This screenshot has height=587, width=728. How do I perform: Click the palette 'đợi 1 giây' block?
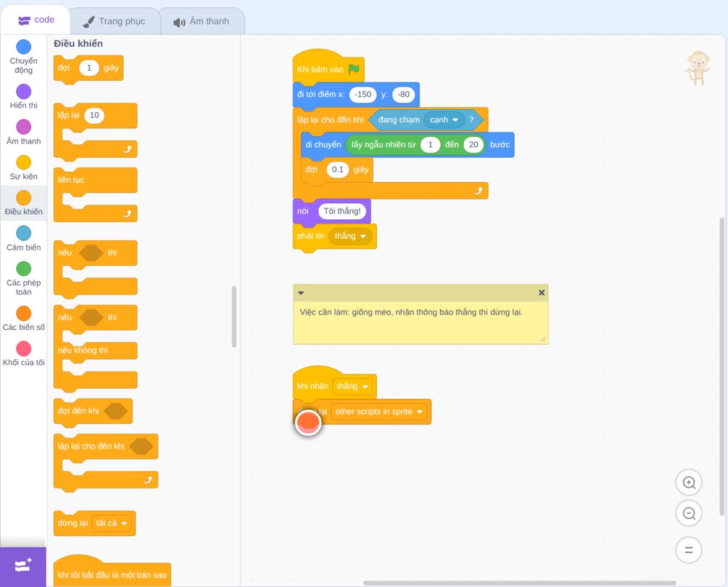click(x=88, y=68)
